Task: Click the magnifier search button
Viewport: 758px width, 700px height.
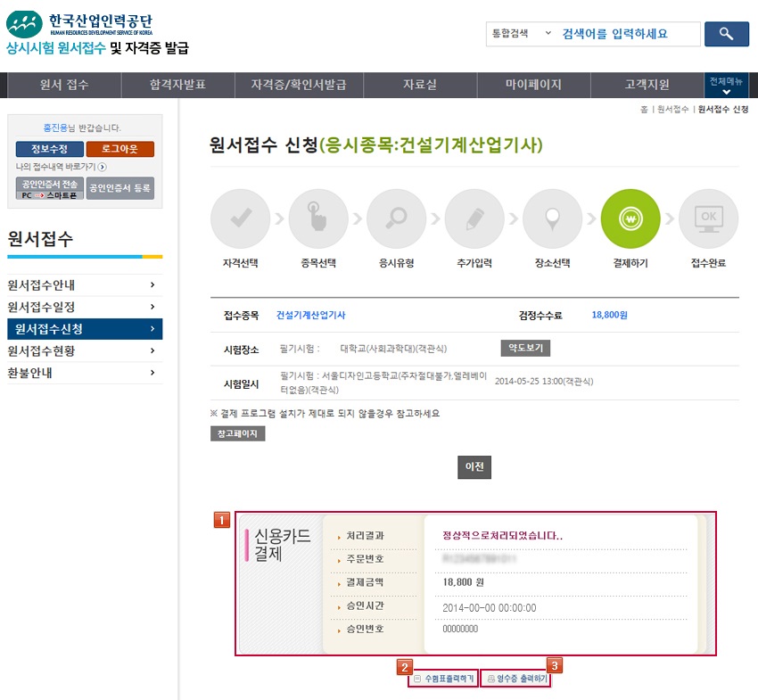Action: (726, 34)
